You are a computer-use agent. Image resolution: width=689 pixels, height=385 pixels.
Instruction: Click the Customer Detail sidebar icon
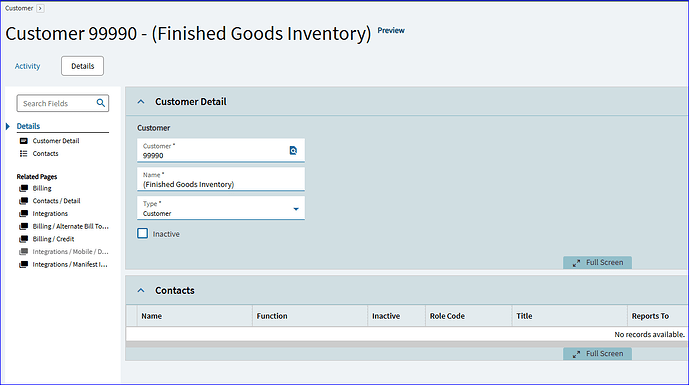pos(24,141)
